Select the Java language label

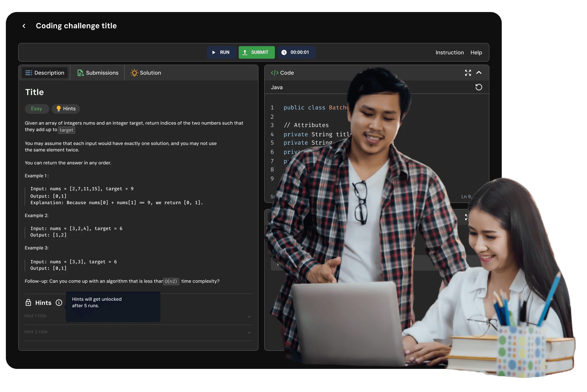(277, 88)
